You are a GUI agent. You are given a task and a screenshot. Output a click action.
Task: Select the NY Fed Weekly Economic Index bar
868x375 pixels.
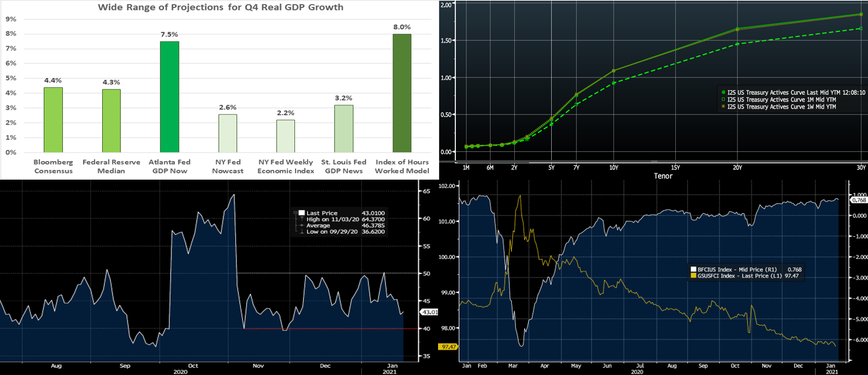(285, 136)
